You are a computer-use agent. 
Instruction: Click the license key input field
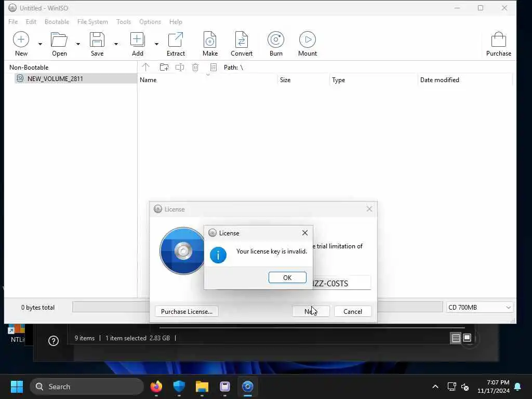(x=341, y=283)
